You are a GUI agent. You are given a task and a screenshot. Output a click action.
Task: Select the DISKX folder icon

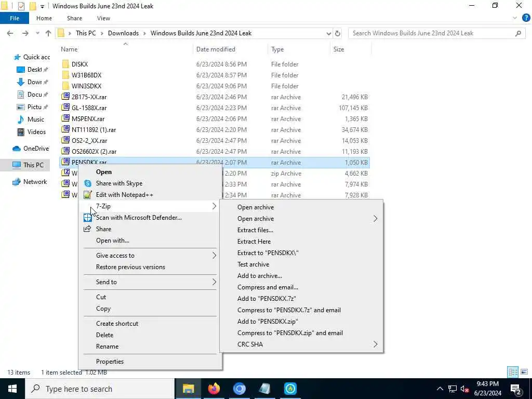pyautogui.click(x=65, y=64)
